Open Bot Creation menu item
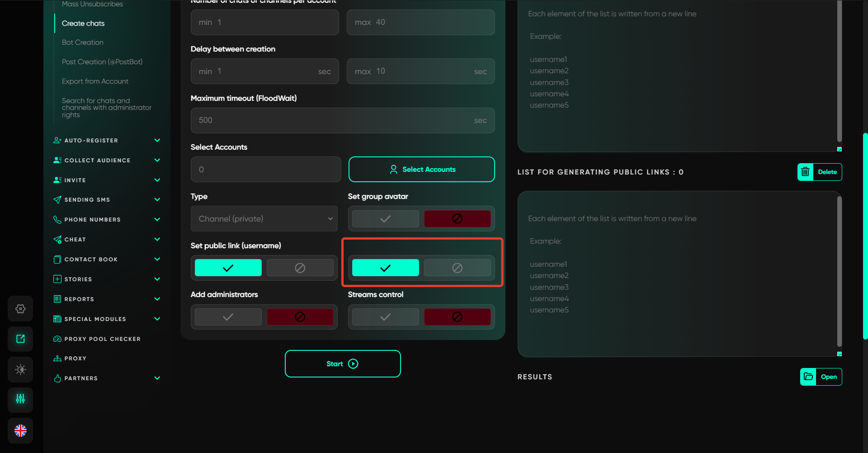 [83, 42]
